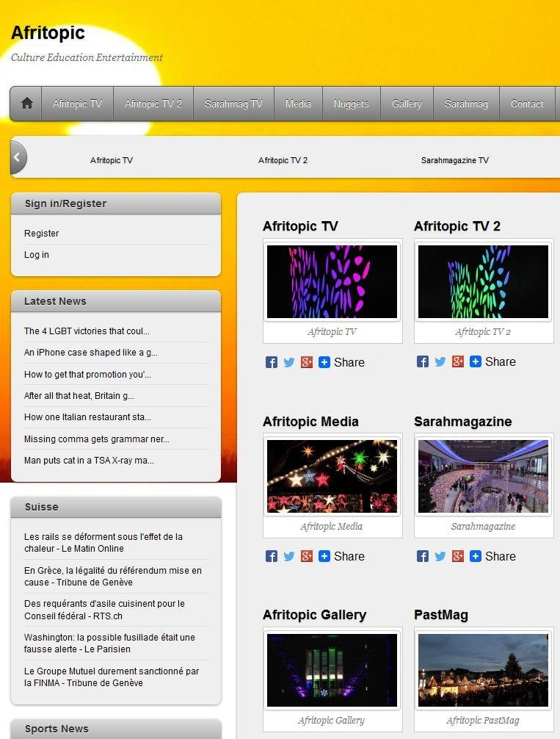The width and height of the screenshot is (560, 739).
Task: Open the Afritopic TV 2 menu item
Action: (153, 104)
